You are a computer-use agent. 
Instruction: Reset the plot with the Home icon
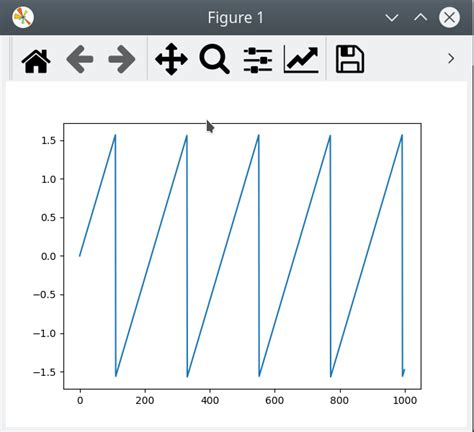36,60
